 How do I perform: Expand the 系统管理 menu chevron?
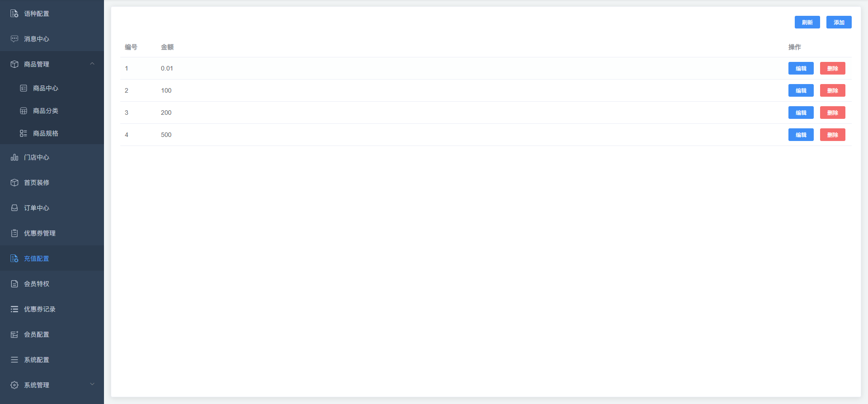[x=92, y=385]
